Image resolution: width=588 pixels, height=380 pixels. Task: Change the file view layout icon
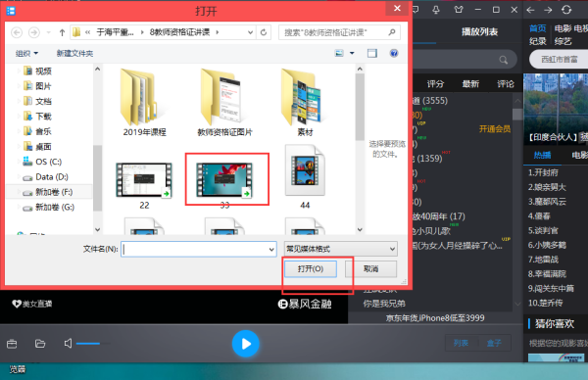pyautogui.click(x=339, y=53)
